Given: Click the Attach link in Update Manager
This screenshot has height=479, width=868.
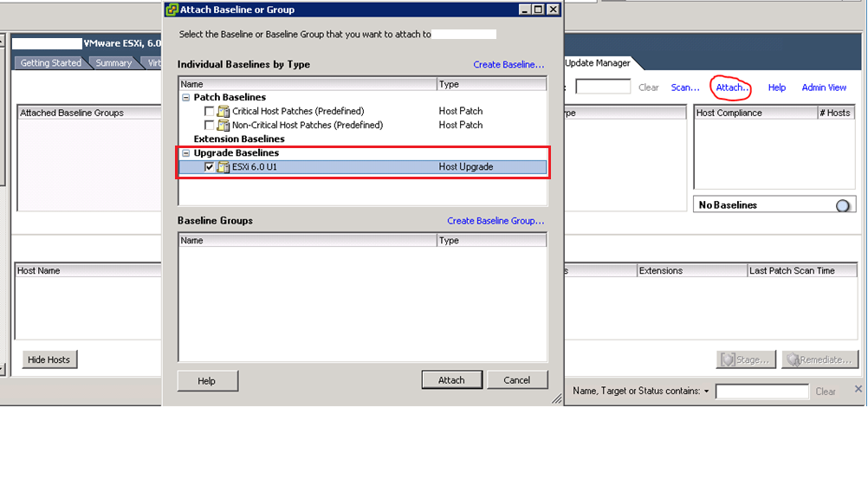Looking at the screenshot, I should (732, 87).
